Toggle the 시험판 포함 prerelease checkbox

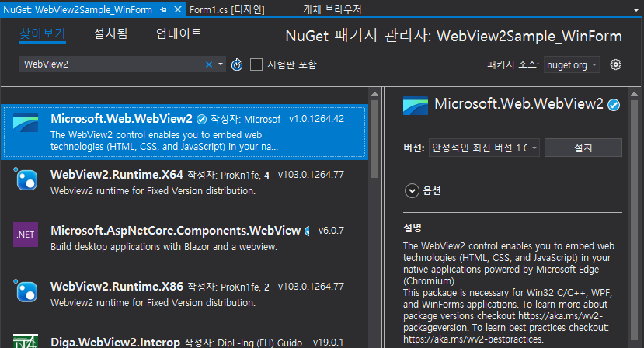[256, 64]
